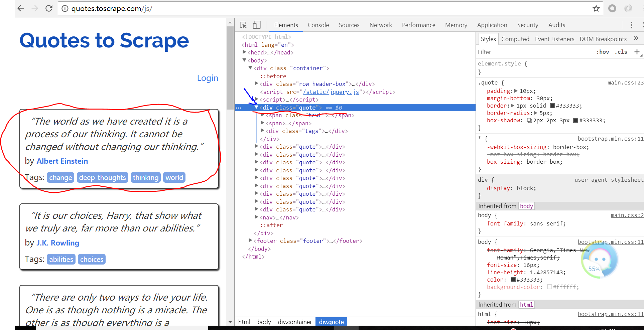Open the Event Listeners tab

click(554, 39)
